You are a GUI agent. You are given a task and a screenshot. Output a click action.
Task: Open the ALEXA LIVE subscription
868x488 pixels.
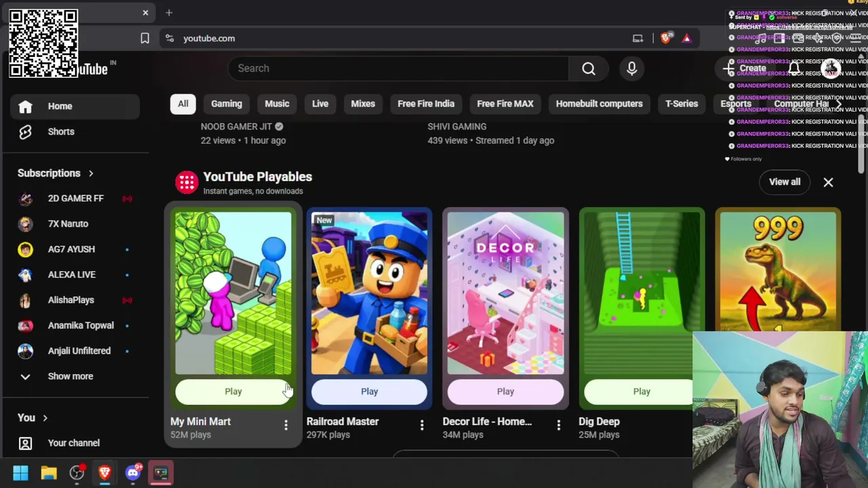tap(75, 274)
